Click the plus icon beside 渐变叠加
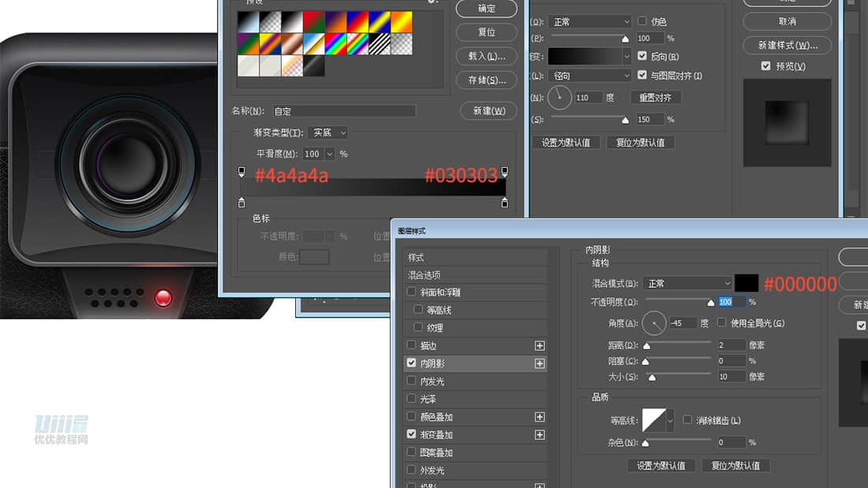 pyautogui.click(x=540, y=435)
